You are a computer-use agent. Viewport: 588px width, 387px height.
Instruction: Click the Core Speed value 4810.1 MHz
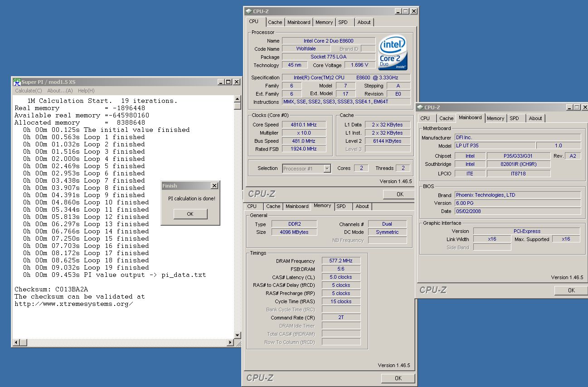click(304, 125)
